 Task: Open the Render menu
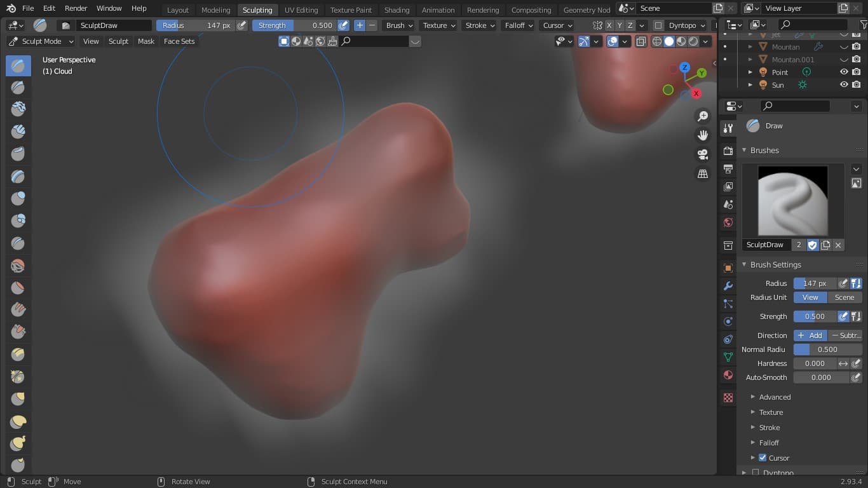point(76,8)
